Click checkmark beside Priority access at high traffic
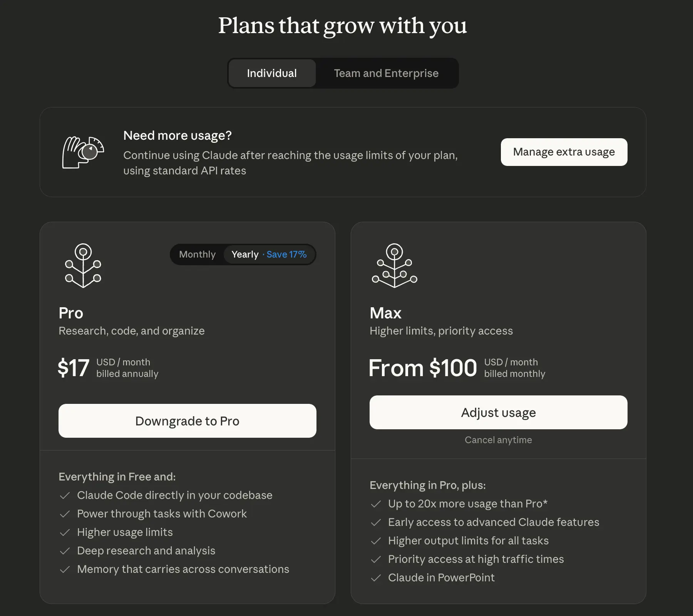The image size is (693, 616). click(x=376, y=559)
